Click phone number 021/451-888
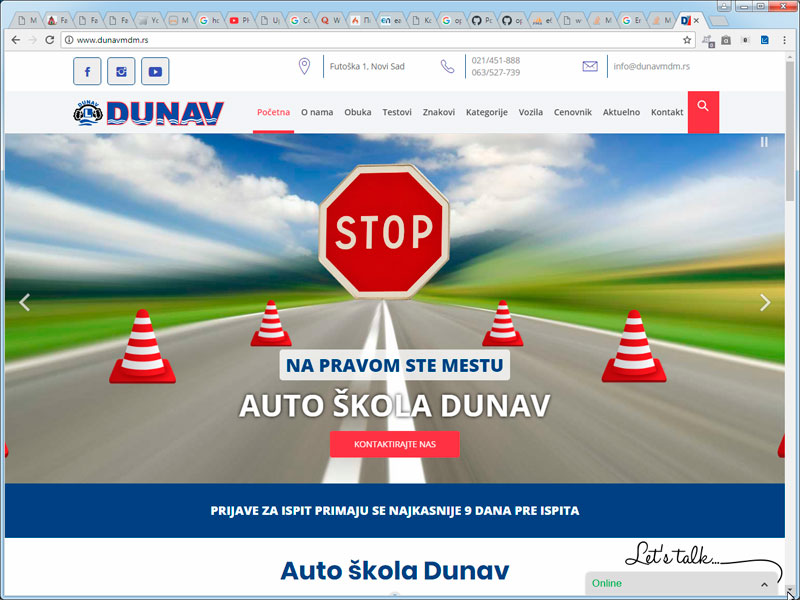The width and height of the screenshot is (800, 600). tap(495, 60)
